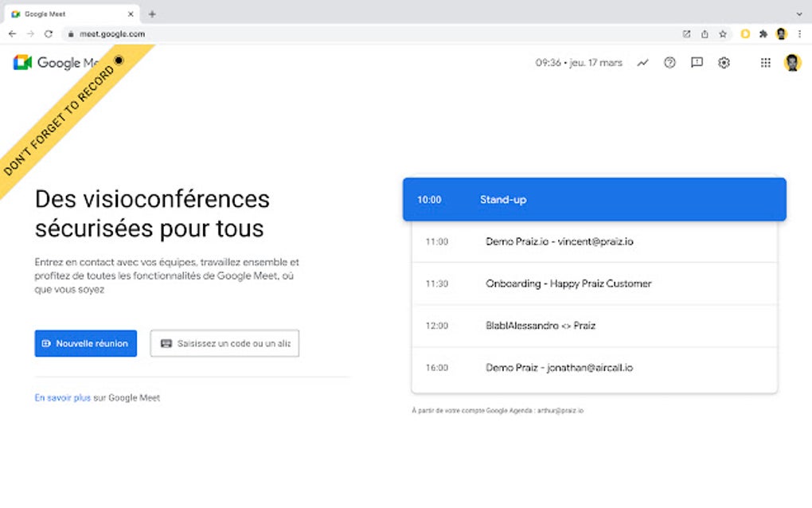
Task: Open the Google Meet settings gear
Action: coord(724,63)
